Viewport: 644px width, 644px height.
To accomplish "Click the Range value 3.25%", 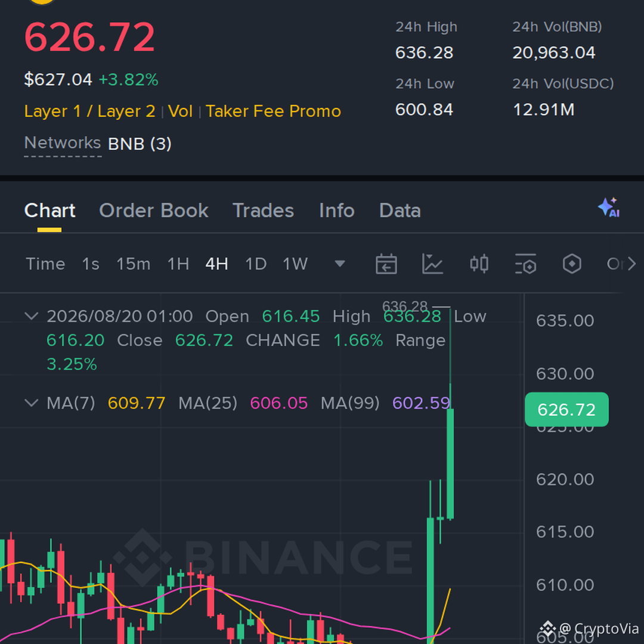I will [72, 364].
